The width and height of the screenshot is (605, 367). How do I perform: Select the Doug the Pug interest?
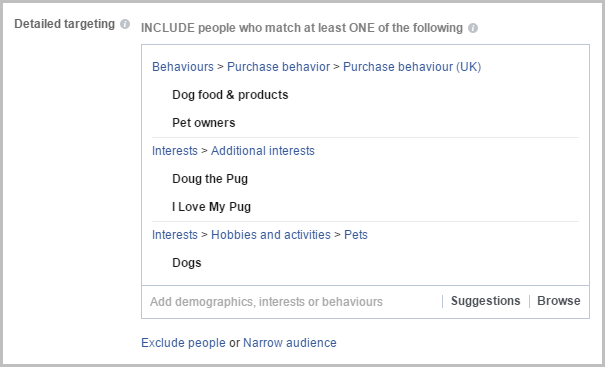tap(210, 179)
